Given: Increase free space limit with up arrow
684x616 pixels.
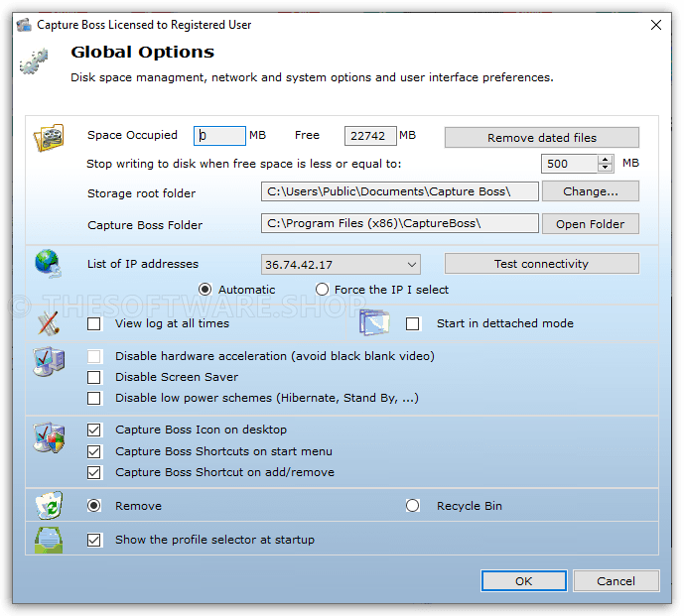Looking at the screenshot, I should coord(605,160).
